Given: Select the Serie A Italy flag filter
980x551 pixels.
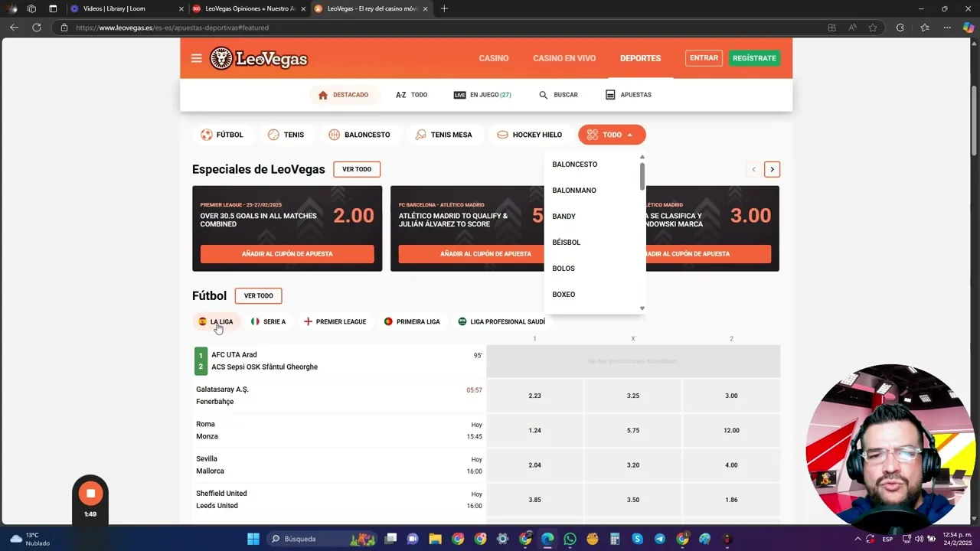Looking at the screenshot, I should click(268, 321).
